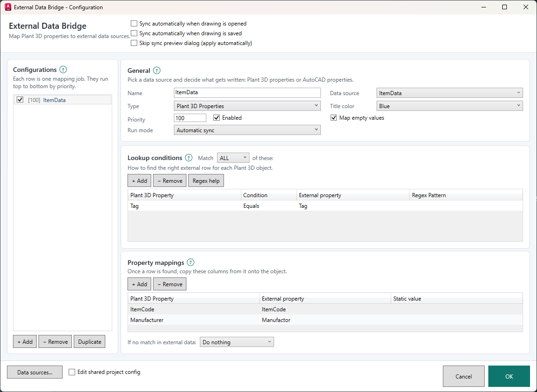Screen dimensions: 537x392
Task: Add a new lookup condition
Action: [x=140, y=180]
